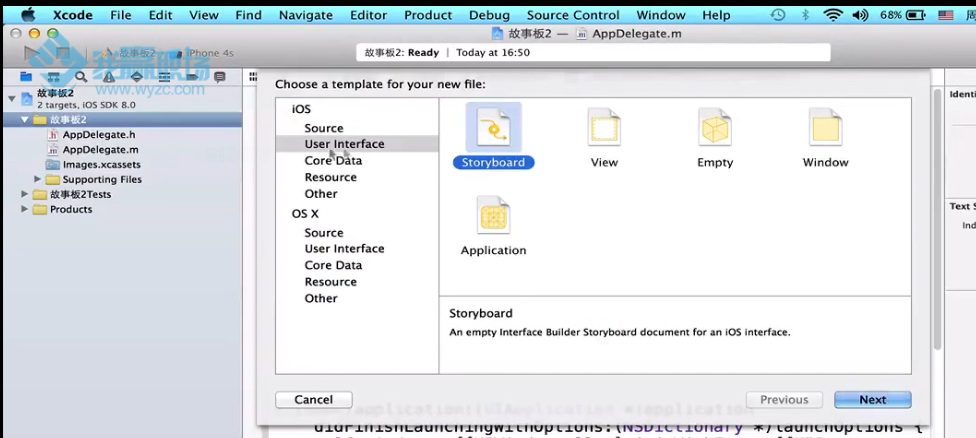Open the Wi-Fi status menu
The width and height of the screenshot is (976, 438).
click(x=832, y=15)
